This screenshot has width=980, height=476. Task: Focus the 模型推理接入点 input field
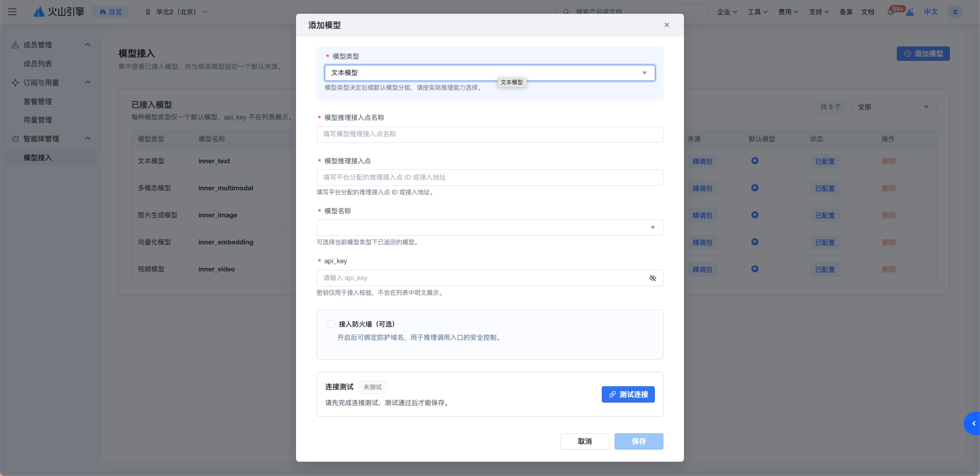tap(489, 178)
